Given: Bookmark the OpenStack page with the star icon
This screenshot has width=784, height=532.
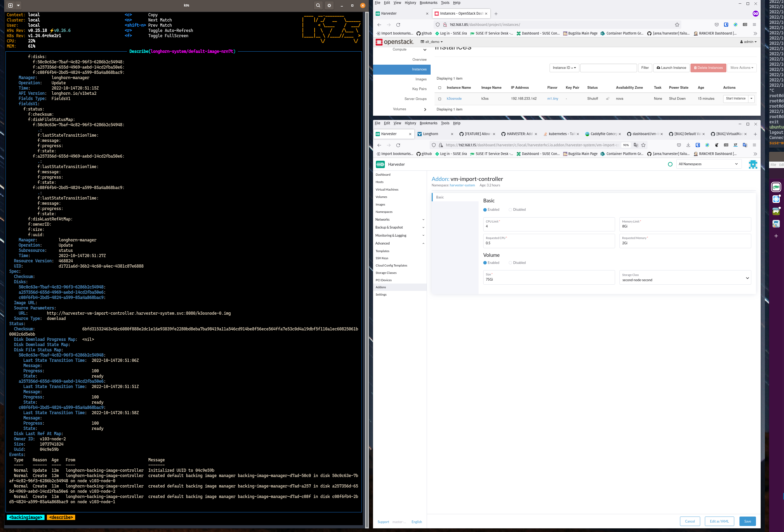Looking at the screenshot, I should click(677, 25).
